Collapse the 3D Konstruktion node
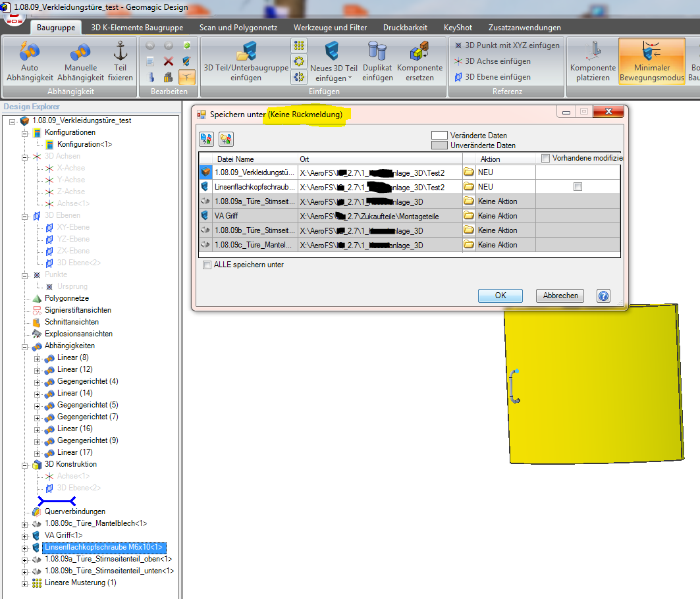The width and height of the screenshot is (700, 599). (x=25, y=465)
